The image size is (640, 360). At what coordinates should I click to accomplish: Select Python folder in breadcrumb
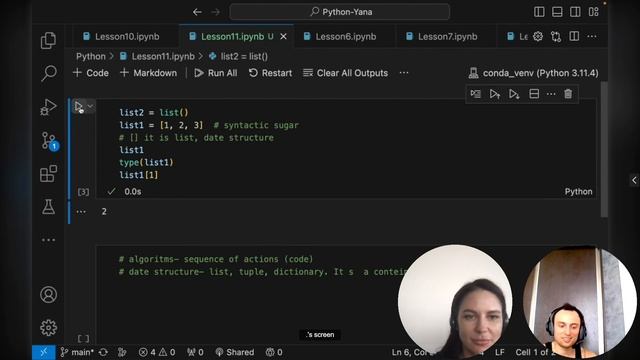(91, 56)
